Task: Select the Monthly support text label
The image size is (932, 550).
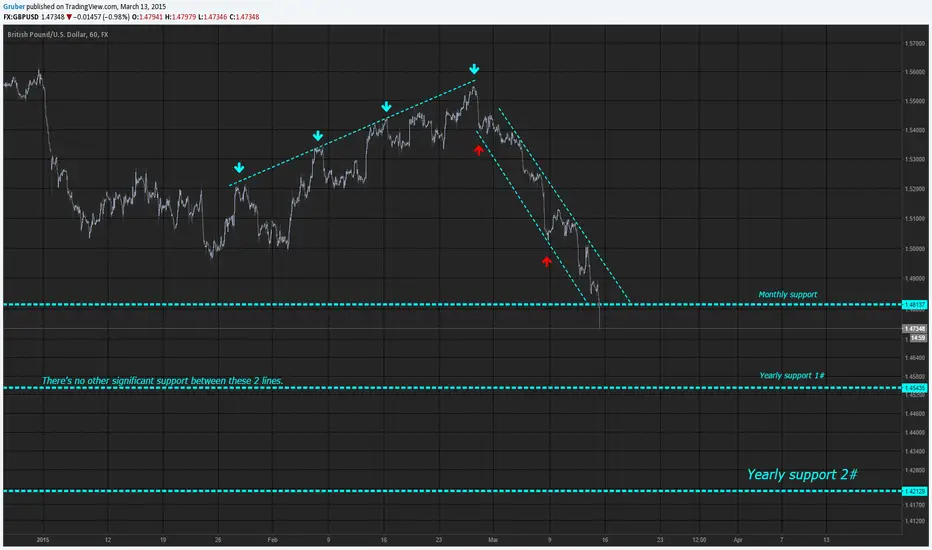Action: point(788,294)
